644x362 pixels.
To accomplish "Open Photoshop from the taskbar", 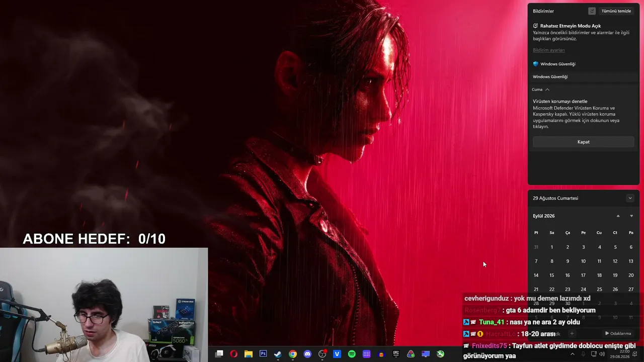I will [x=263, y=354].
